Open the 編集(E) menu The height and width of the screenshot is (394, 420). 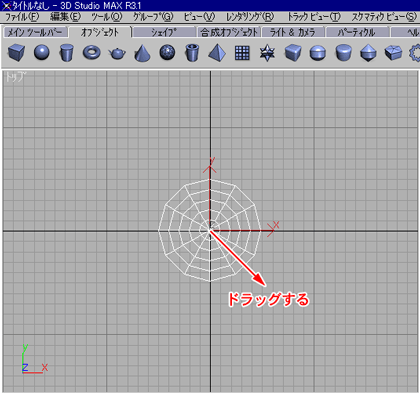click(65, 17)
